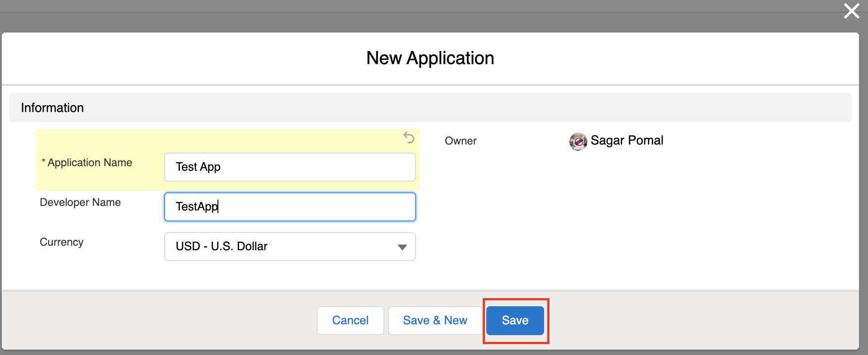Open the USD - U.S. Dollar picklist
Screen dimensions: 868x355
[289, 247]
